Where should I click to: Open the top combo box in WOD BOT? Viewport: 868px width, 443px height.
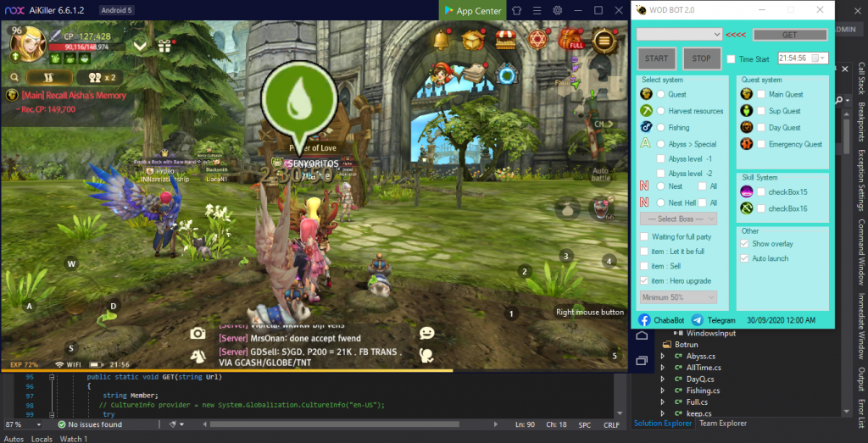click(x=679, y=34)
